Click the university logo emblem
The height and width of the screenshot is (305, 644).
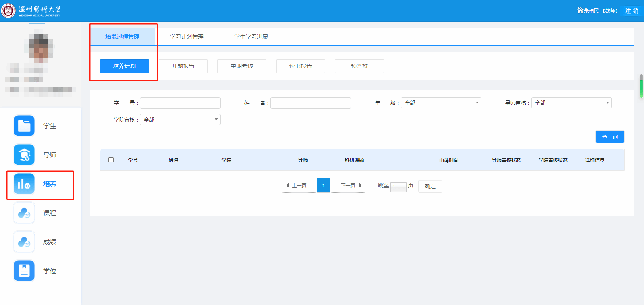click(8, 10)
